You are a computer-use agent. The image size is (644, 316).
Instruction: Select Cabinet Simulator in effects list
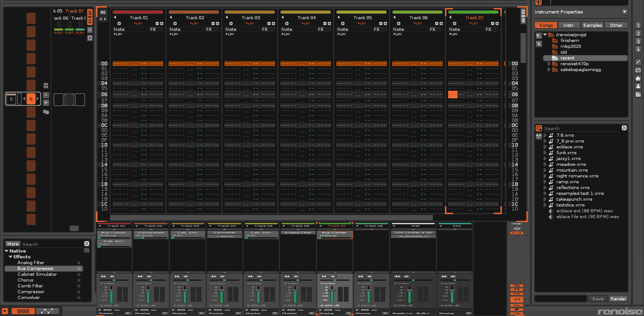pyautogui.click(x=37, y=274)
